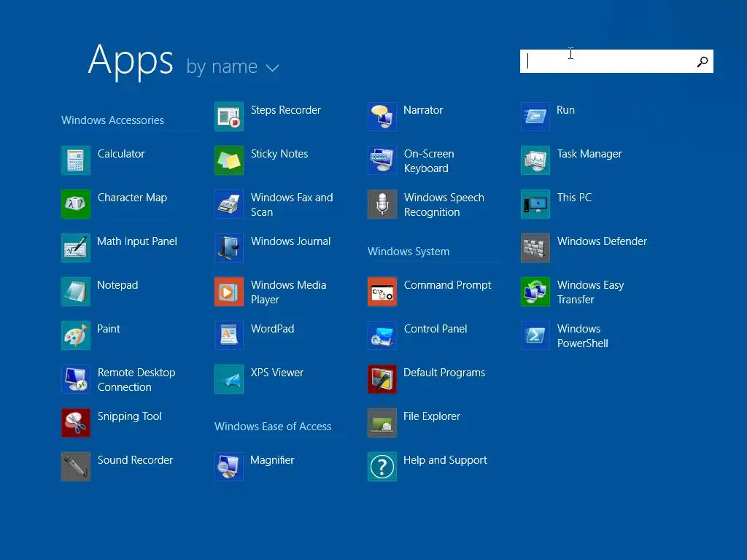Click the Notepad icon
747x560 pixels.
76,292
